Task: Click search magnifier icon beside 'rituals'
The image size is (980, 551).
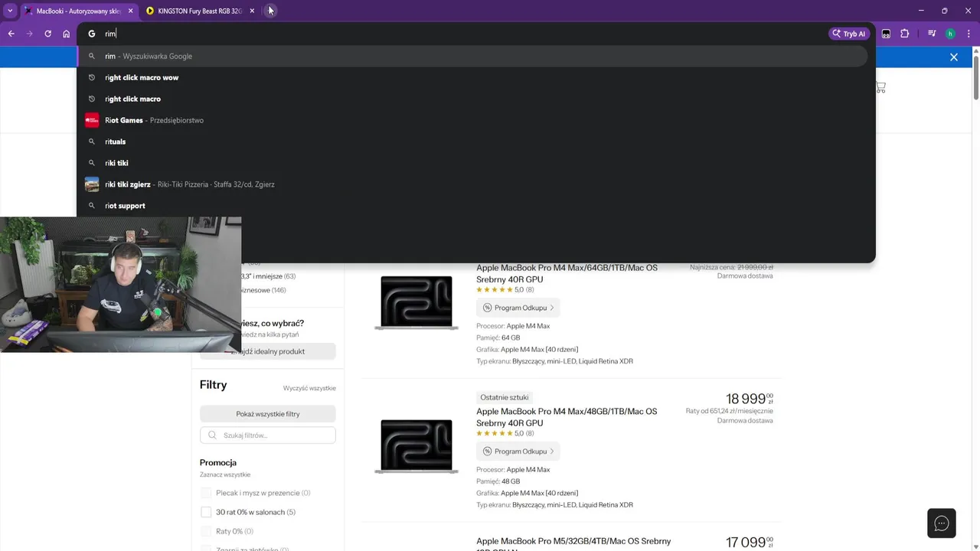Action: pyautogui.click(x=92, y=142)
